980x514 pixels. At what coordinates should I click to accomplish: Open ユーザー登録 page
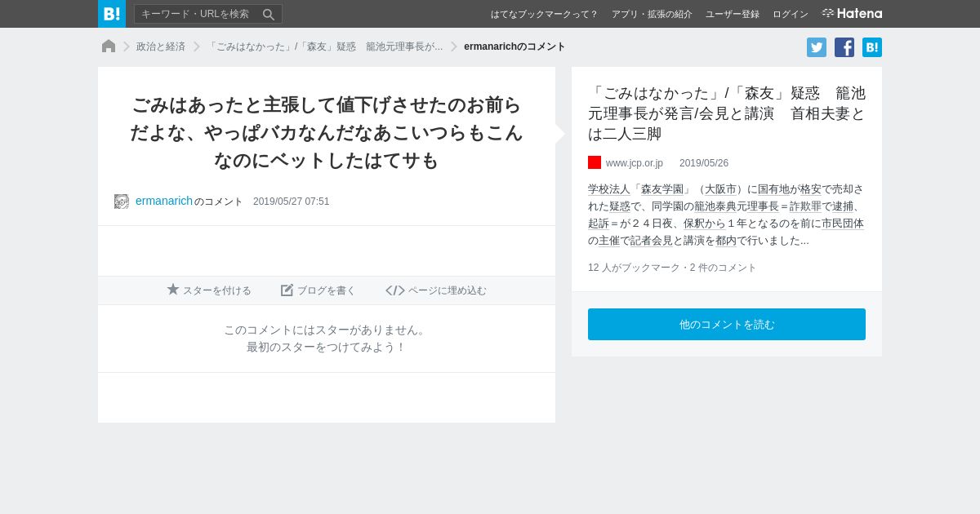click(733, 14)
